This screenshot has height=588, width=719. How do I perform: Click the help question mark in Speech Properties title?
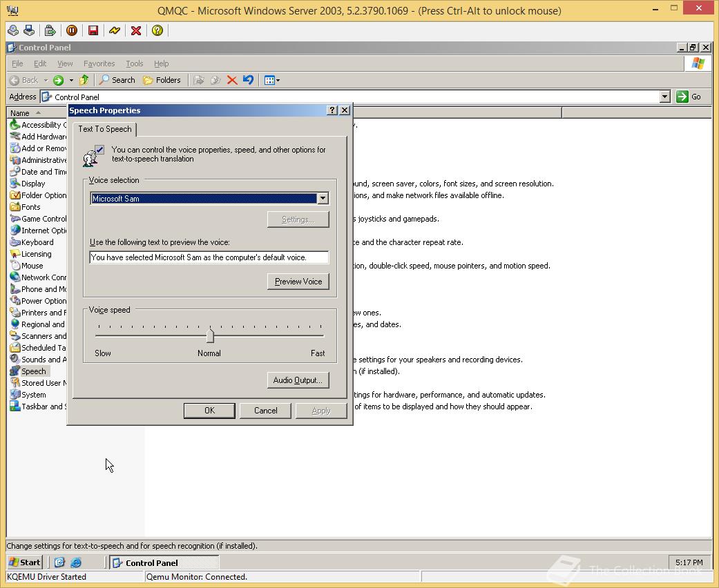click(332, 110)
